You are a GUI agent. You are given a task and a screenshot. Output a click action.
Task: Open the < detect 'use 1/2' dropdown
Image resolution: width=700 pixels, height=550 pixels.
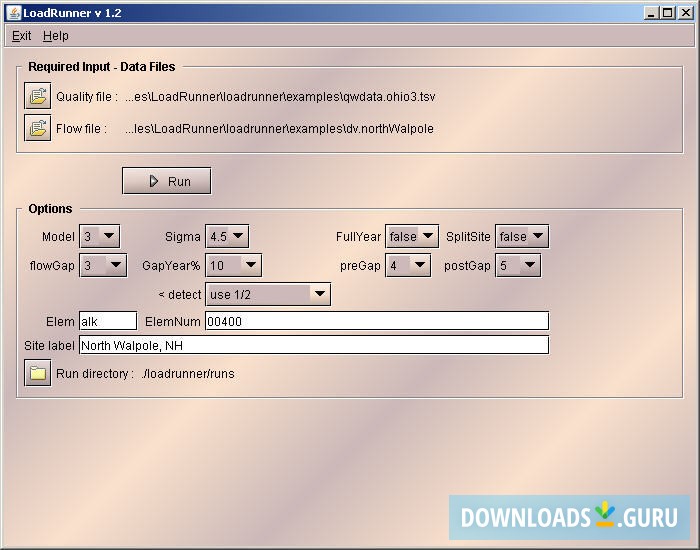coord(268,294)
